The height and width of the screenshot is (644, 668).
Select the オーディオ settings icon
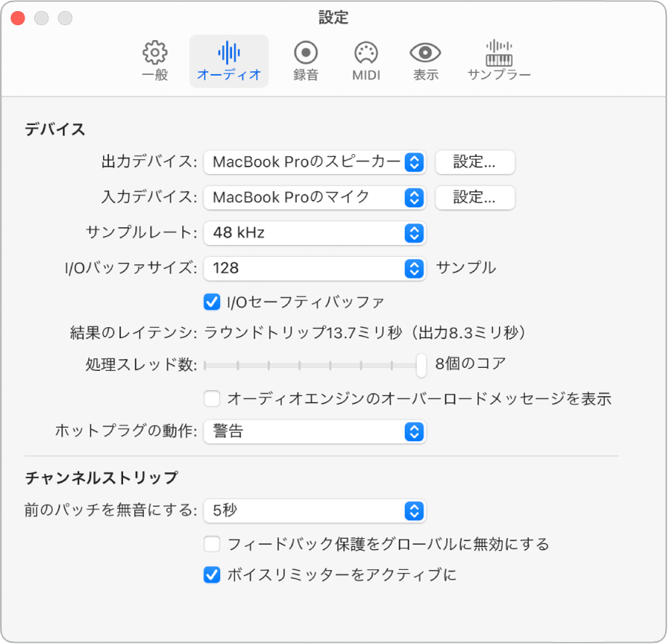pyautogui.click(x=229, y=59)
